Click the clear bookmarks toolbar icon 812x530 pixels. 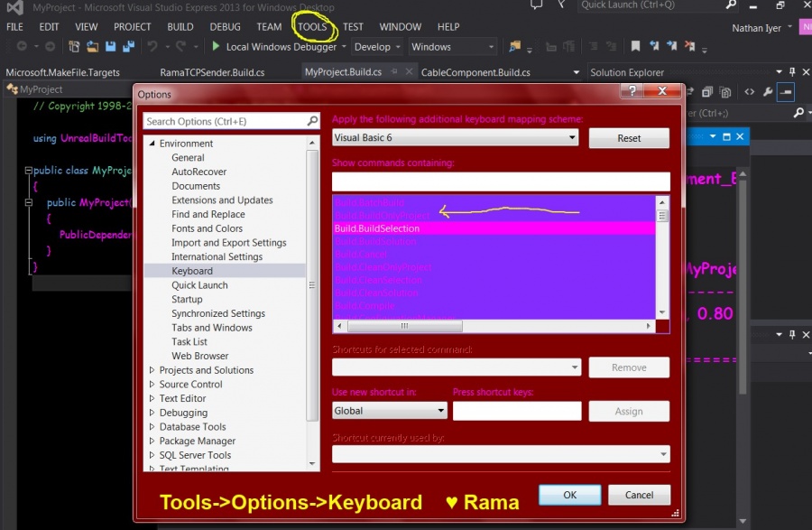[x=690, y=47]
